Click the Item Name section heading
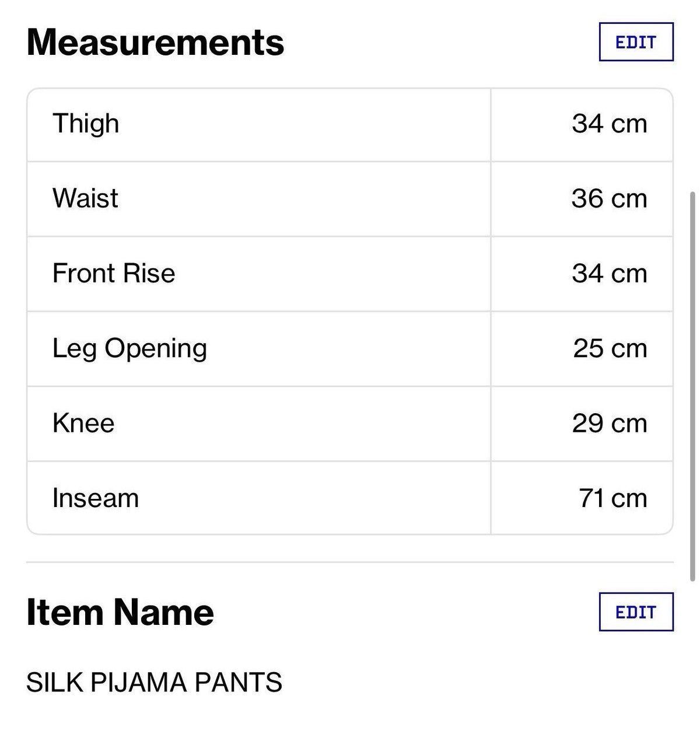Image resolution: width=700 pixels, height=734 pixels. pyautogui.click(x=120, y=612)
